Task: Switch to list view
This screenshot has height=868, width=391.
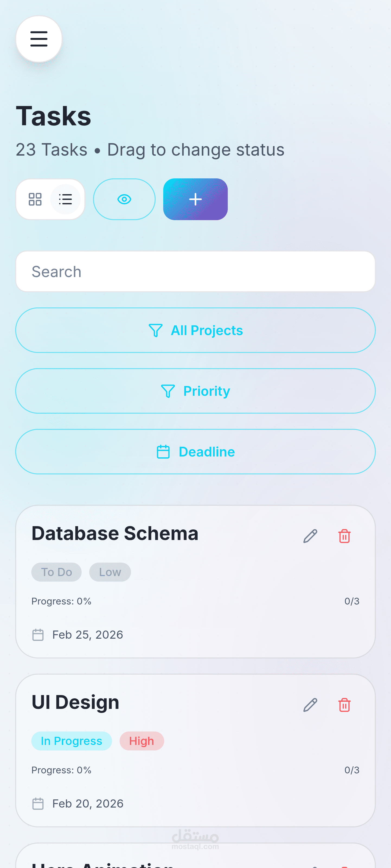Action: (x=65, y=199)
